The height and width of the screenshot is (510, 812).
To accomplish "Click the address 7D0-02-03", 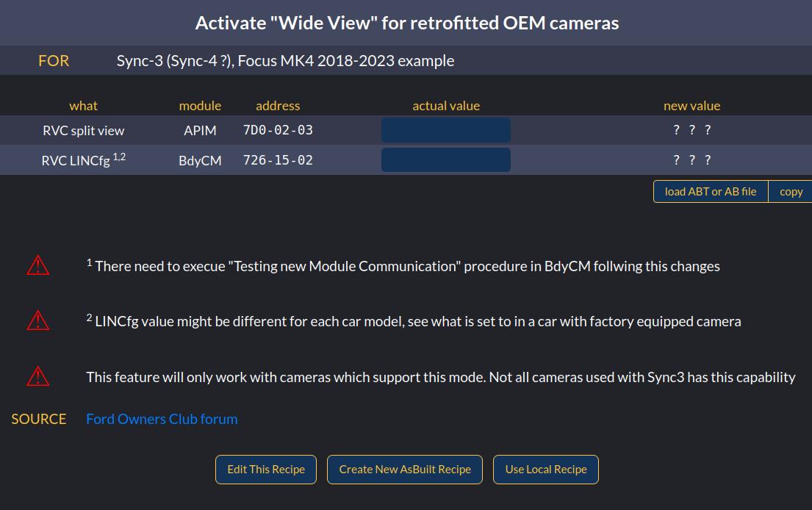I will pos(278,130).
